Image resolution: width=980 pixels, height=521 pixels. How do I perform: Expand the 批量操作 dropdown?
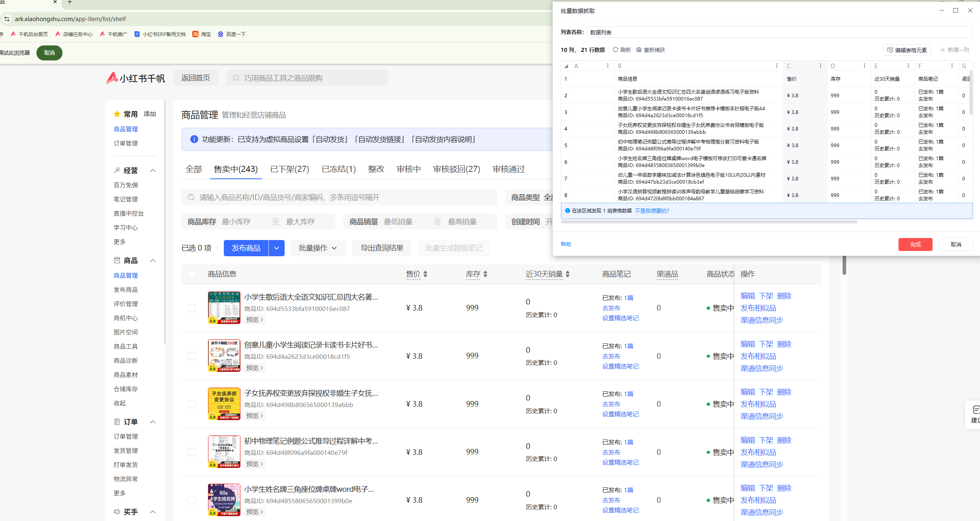(318, 248)
